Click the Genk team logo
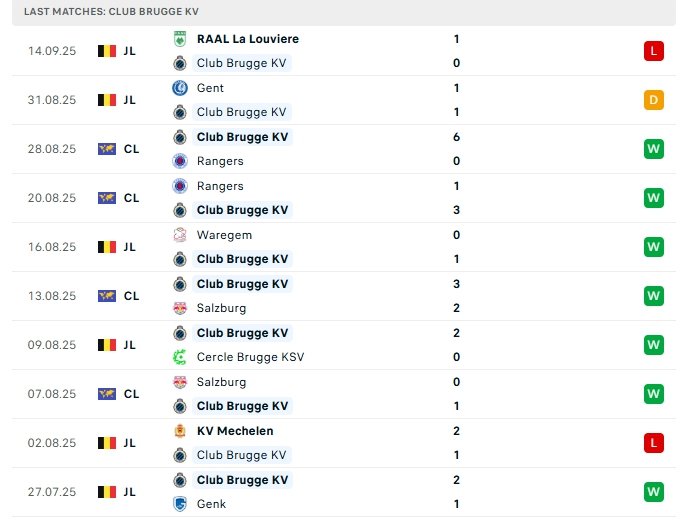Viewport: 686px width, 520px height. point(180,504)
